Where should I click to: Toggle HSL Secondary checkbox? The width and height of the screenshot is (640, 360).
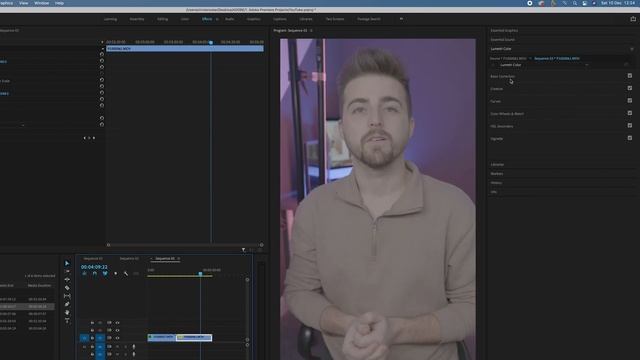[x=630, y=125]
